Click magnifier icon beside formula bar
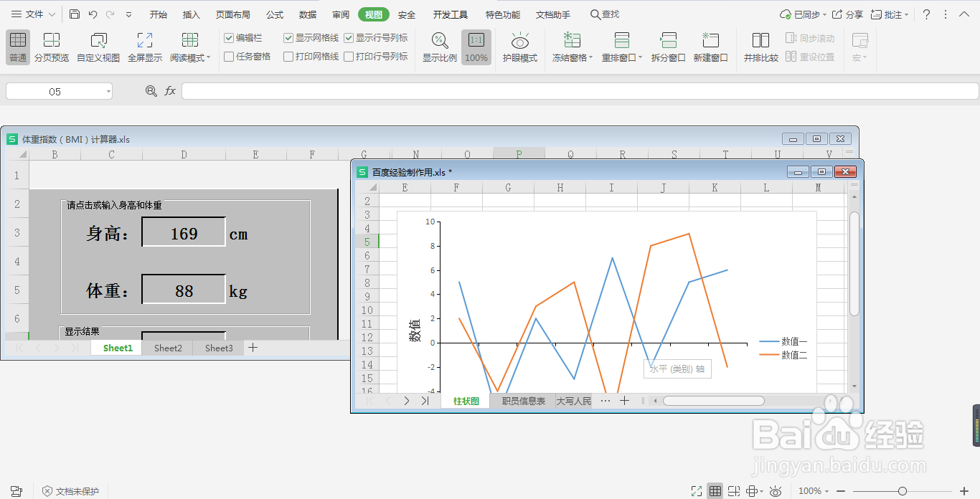This screenshot has width=980, height=499. click(151, 91)
